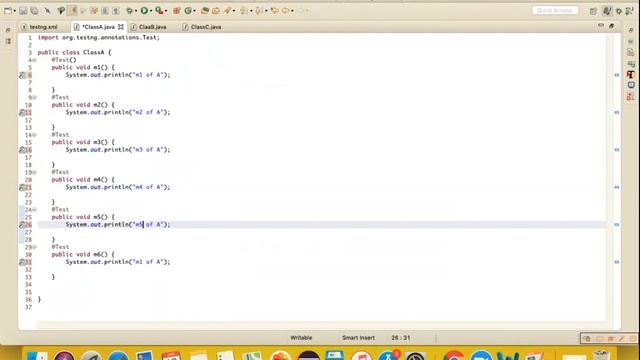Click the Open Type toolbar icon
Viewport: 640px width, 360px height.
tap(205, 11)
